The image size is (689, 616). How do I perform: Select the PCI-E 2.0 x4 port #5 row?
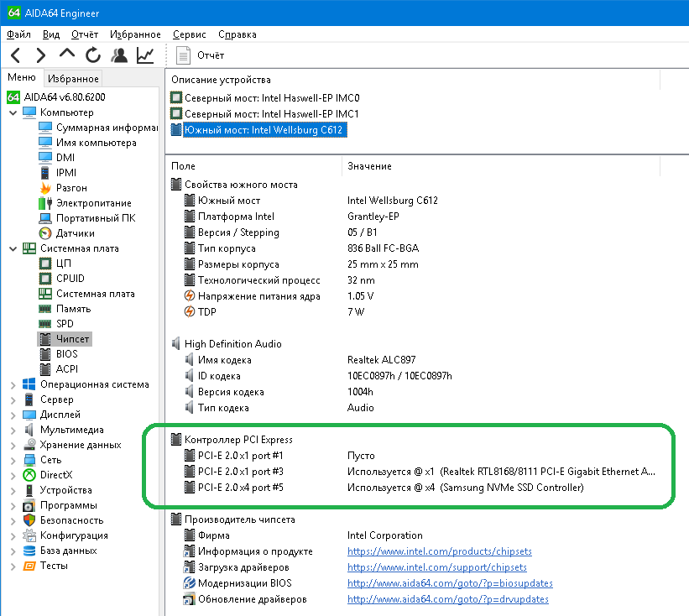point(384,488)
